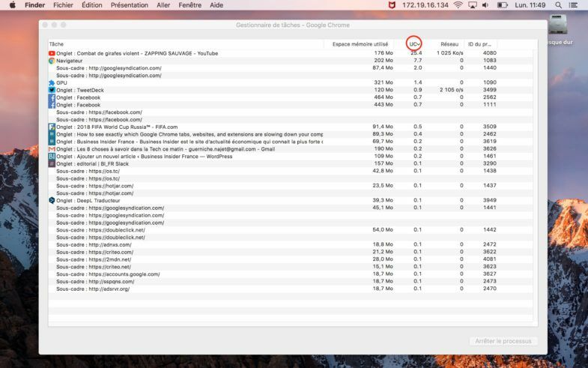Select the hard disk icon on the desktop

[x=557, y=25]
